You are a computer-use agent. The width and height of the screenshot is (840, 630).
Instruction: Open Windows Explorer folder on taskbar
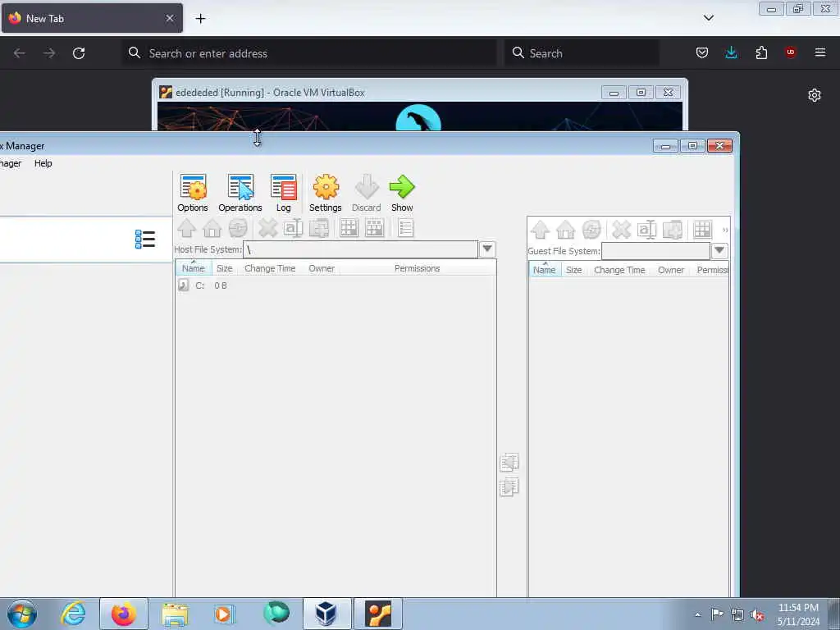click(x=175, y=614)
